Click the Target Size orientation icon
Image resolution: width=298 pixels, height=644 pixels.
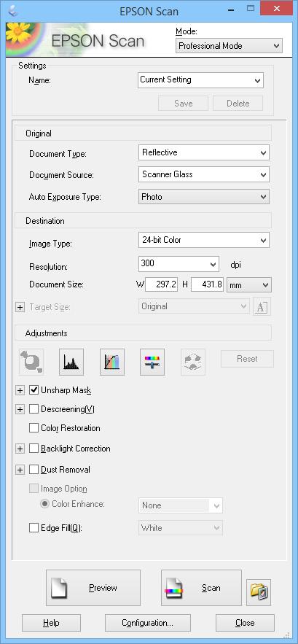262,307
